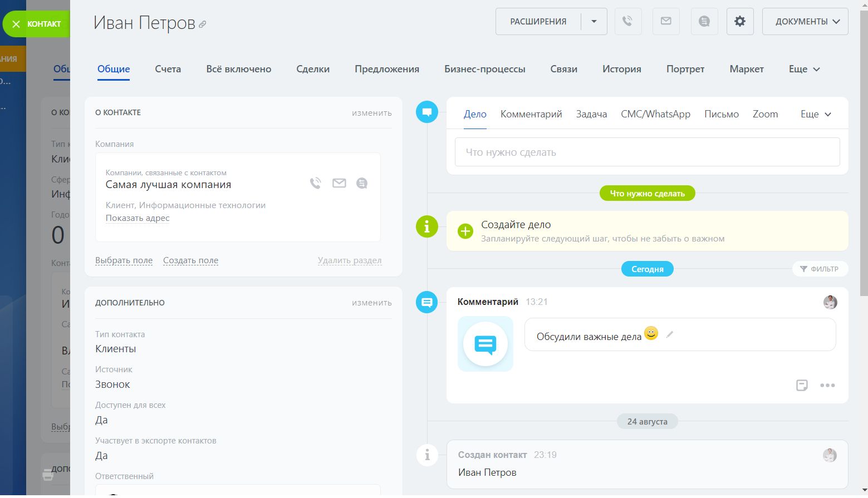Image resolution: width=868 pixels, height=498 pixels.
Task: Click the Удалить раздел link
Action: point(350,260)
